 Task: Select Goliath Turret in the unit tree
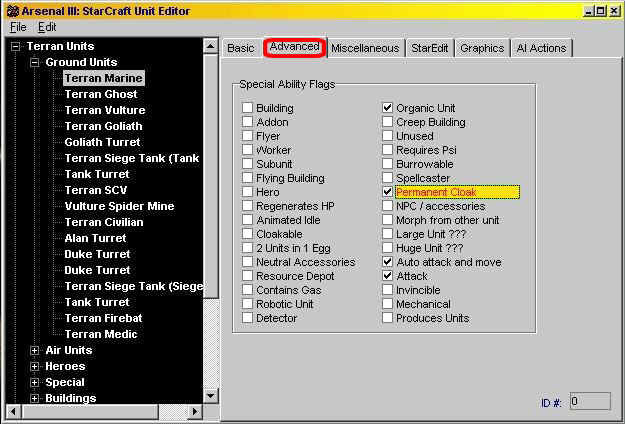pyautogui.click(x=102, y=142)
